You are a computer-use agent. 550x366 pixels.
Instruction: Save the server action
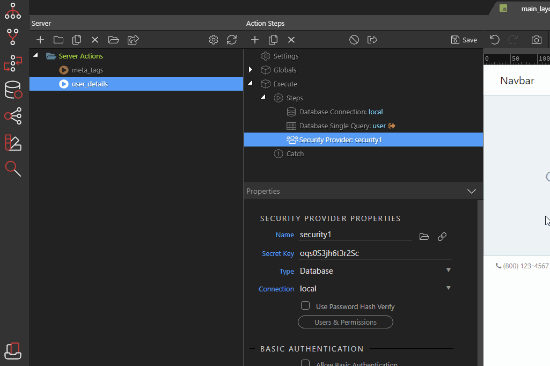pyautogui.click(x=464, y=40)
